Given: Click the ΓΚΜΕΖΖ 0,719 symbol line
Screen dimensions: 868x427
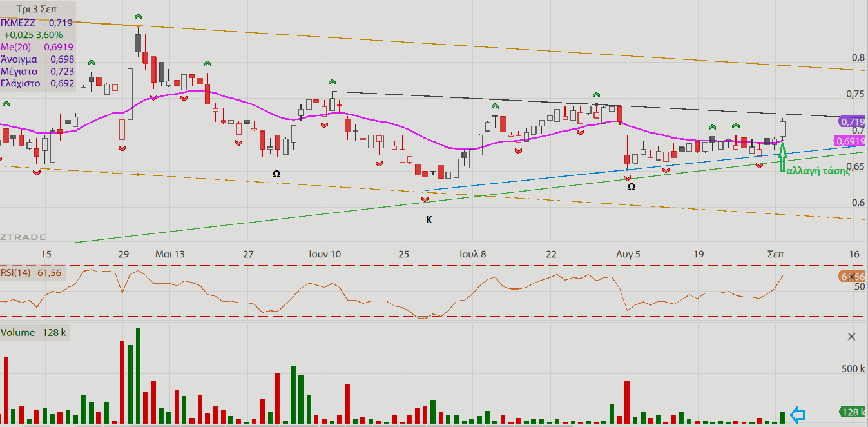Looking at the screenshot, I should coord(37,23).
